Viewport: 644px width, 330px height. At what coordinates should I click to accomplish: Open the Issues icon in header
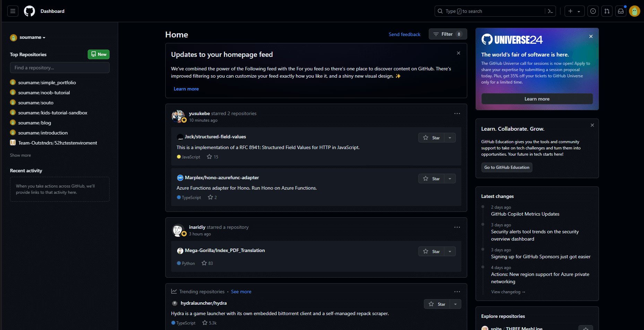[x=593, y=11]
